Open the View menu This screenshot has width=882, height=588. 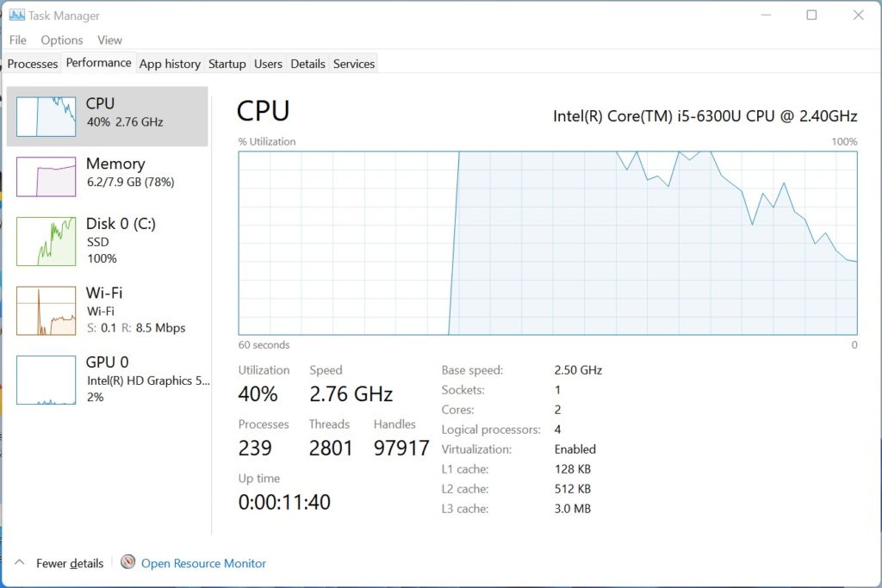109,40
